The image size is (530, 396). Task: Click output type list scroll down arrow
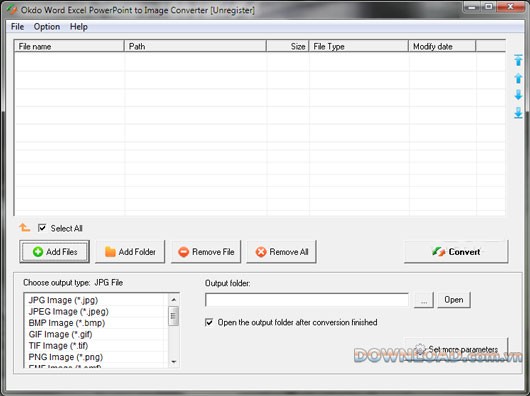(173, 362)
